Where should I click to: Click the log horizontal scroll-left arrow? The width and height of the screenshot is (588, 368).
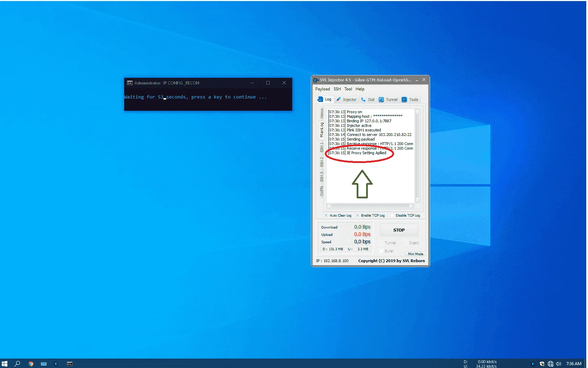coord(329,206)
